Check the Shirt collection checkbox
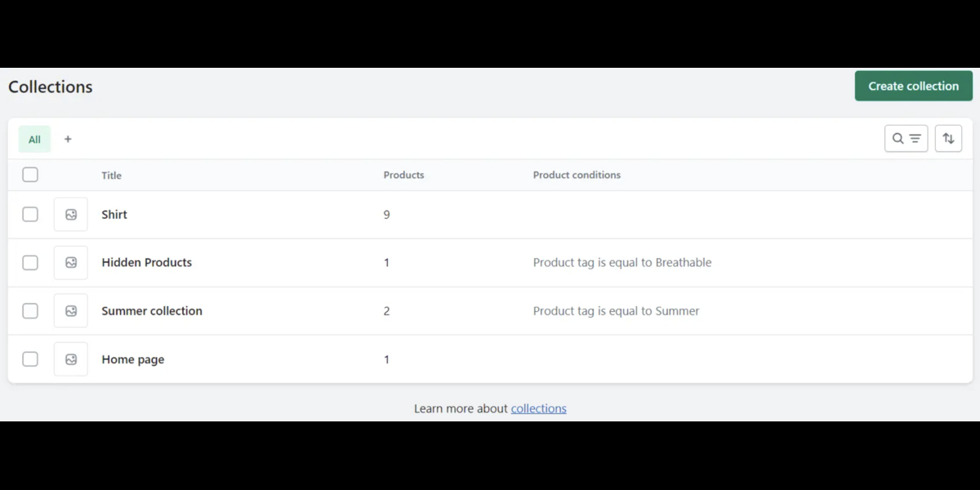 point(30,215)
